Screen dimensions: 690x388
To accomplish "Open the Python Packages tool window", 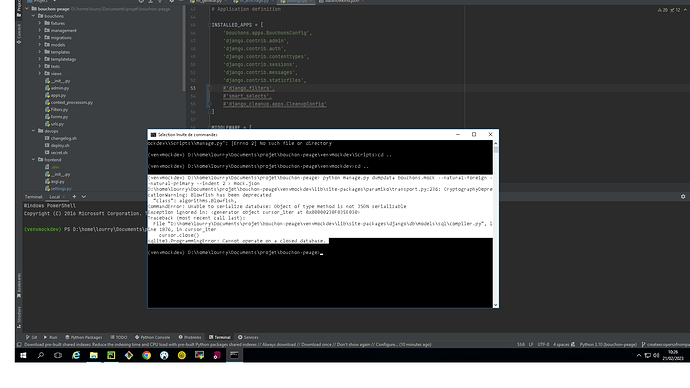I will (84, 337).
